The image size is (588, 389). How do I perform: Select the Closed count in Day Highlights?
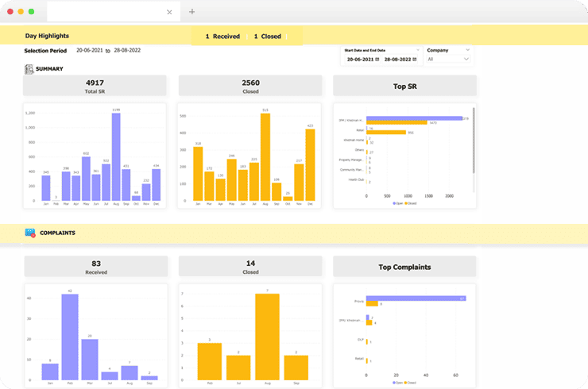(267, 37)
